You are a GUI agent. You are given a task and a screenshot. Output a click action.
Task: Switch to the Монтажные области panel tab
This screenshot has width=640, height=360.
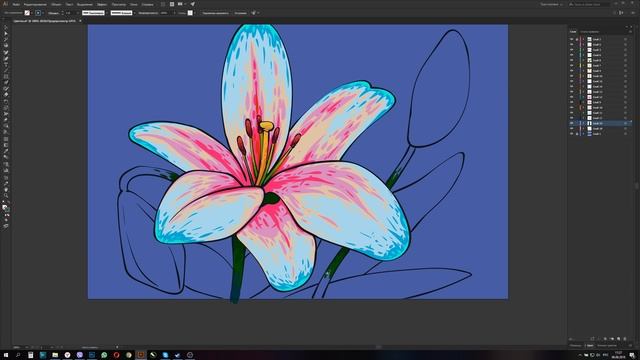pos(589,31)
